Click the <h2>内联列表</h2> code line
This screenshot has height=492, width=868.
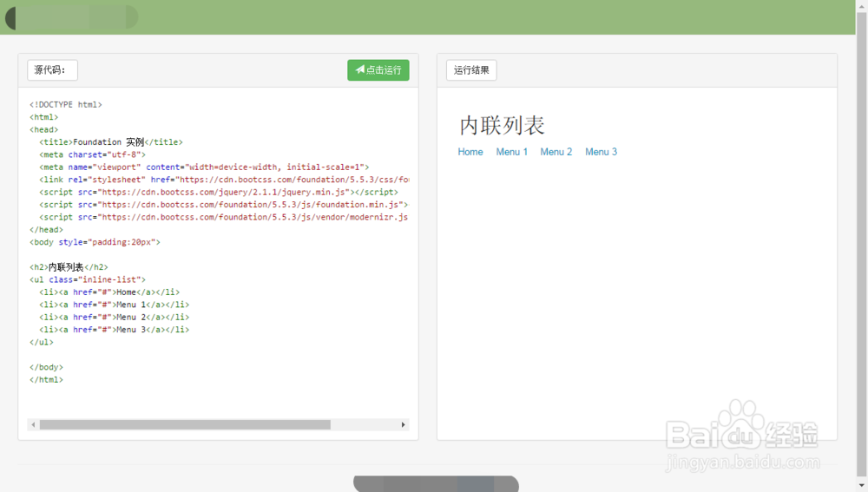(69, 267)
